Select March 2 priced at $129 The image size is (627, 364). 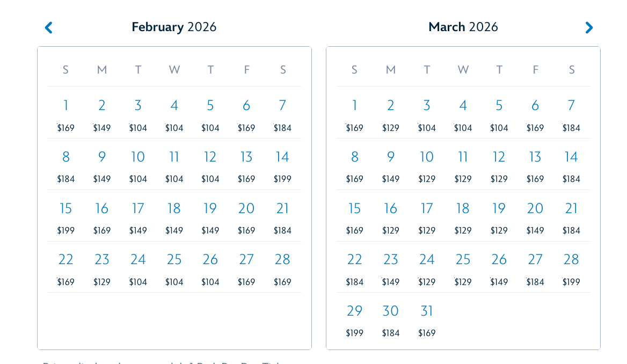(x=391, y=113)
